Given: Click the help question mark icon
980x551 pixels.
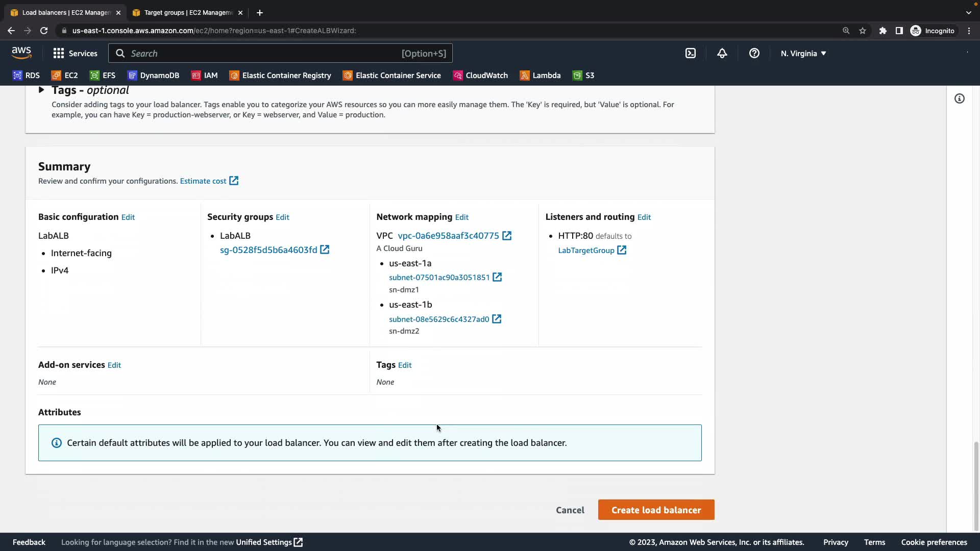Looking at the screenshot, I should pyautogui.click(x=754, y=53).
